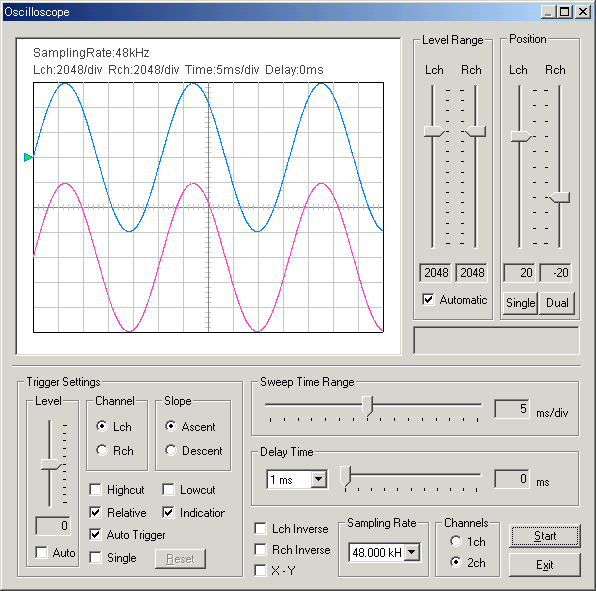596x591 pixels.
Task: Click the Lch Level Range slider handle
Action: click(x=434, y=132)
